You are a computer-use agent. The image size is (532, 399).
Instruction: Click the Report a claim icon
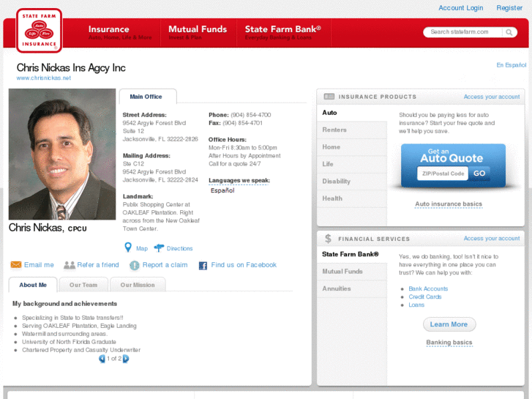pos(135,265)
